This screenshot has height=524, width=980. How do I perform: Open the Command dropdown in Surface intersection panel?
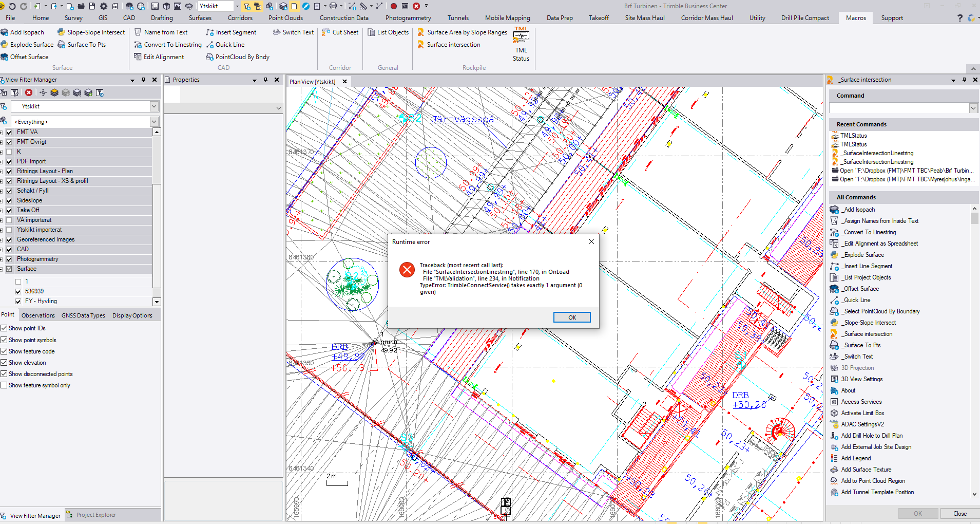[x=973, y=107]
